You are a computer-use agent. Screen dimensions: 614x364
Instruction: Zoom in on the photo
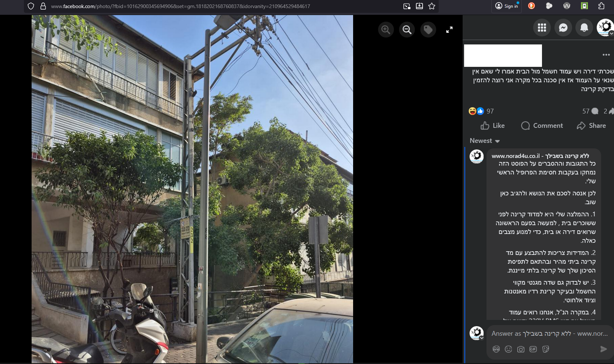tap(385, 30)
